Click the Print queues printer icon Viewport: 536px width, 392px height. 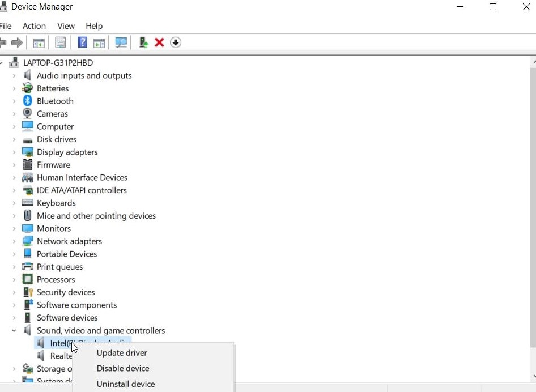click(27, 266)
